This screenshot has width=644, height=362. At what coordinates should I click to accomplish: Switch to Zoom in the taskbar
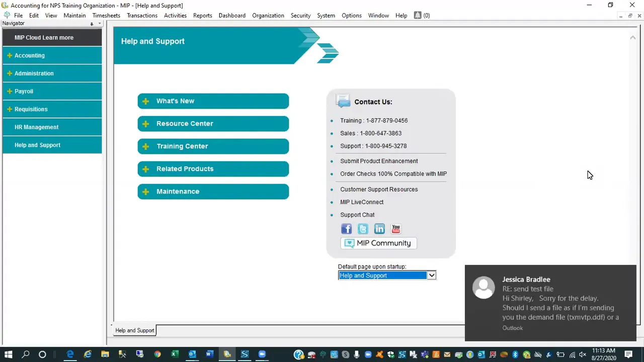coord(262,354)
